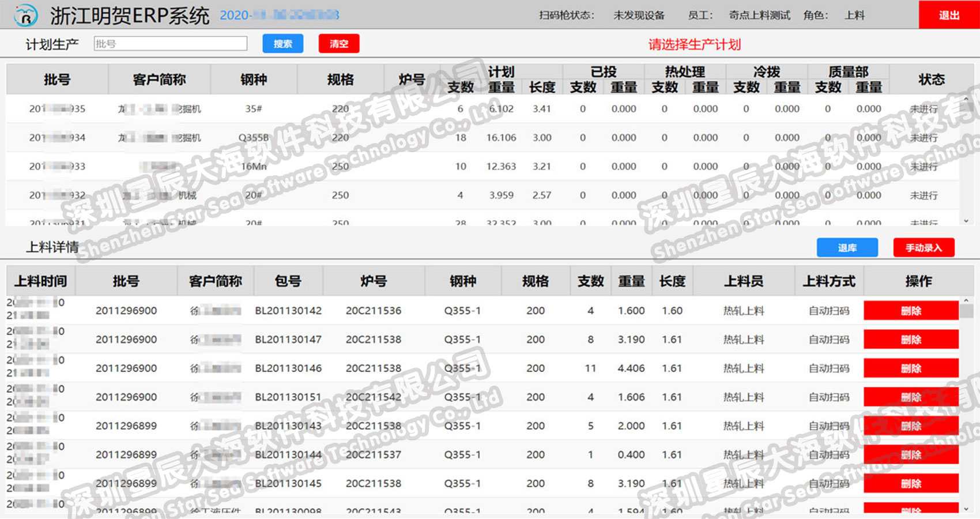Screen dimensions: 980x519
Task: Delete the row with package BL201130151
Action: (x=911, y=397)
